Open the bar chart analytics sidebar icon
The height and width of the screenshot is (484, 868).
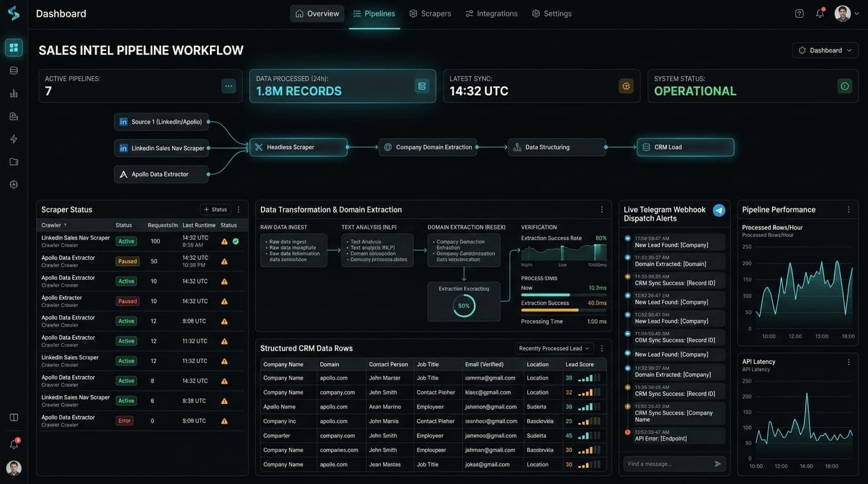coord(14,93)
